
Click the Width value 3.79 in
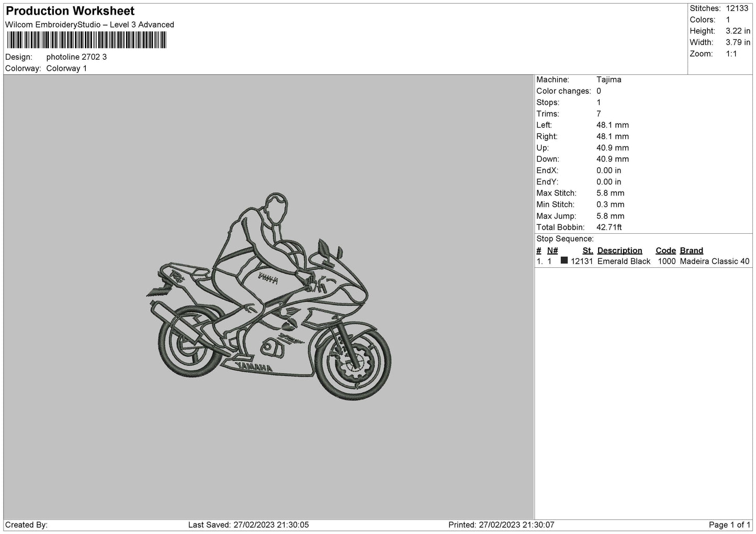click(x=738, y=42)
